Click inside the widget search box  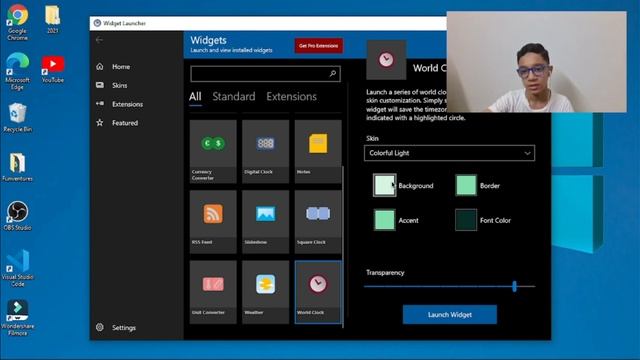(x=265, y=74)
